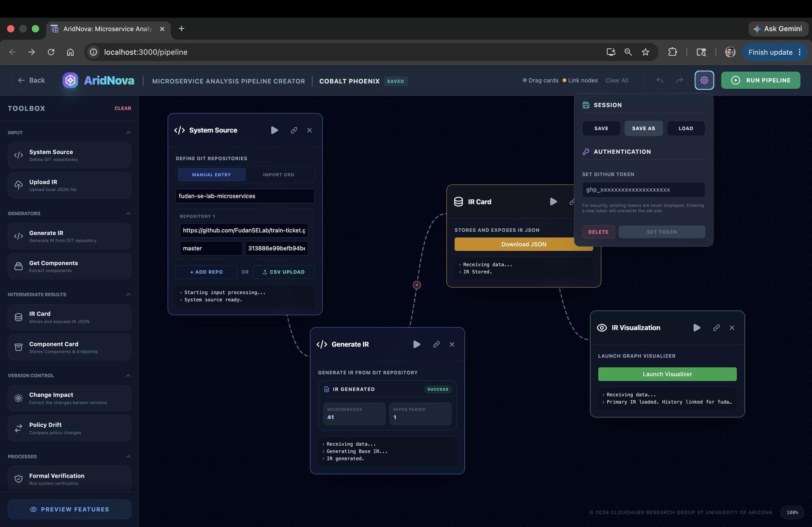Open the settings gear in top toolbar
This screenshot has height=527, width=812.
click(x=704, y=80)
